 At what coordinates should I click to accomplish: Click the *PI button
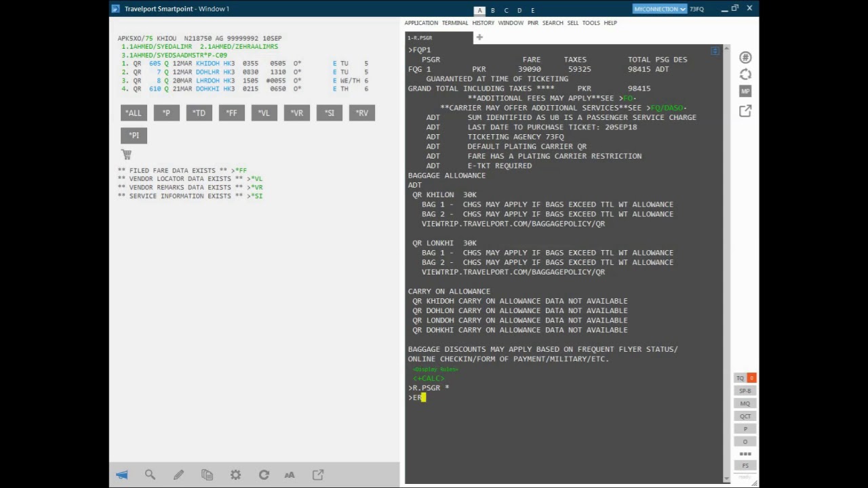[134, 136]
